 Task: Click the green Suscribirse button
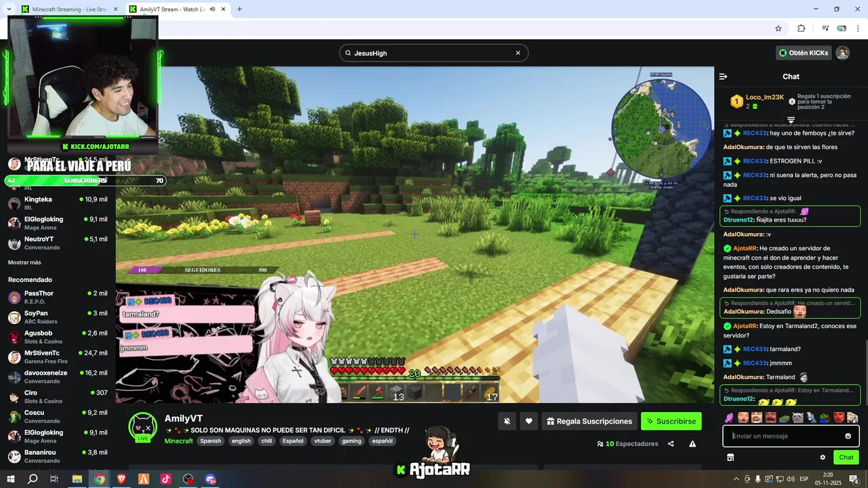tap(671, 421)
